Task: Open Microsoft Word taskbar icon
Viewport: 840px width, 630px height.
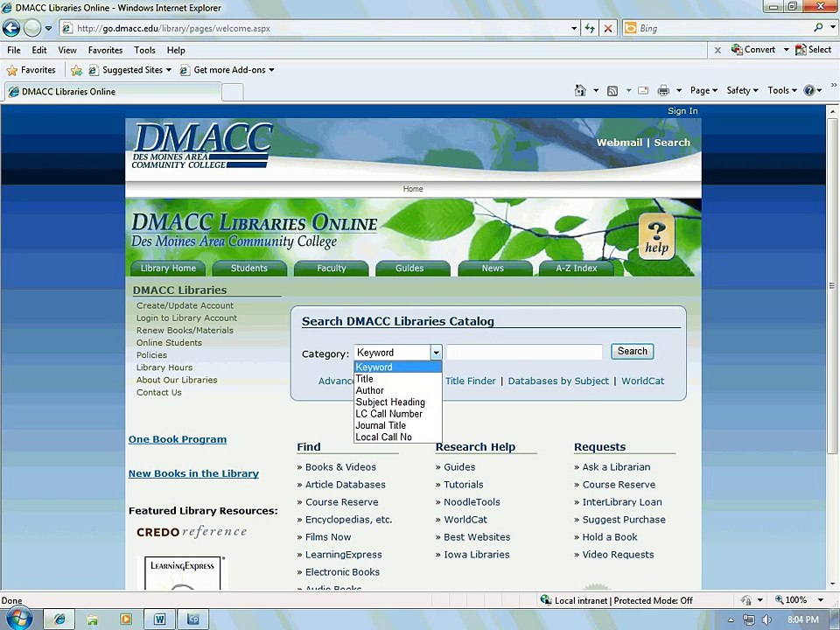Action: 159,619
